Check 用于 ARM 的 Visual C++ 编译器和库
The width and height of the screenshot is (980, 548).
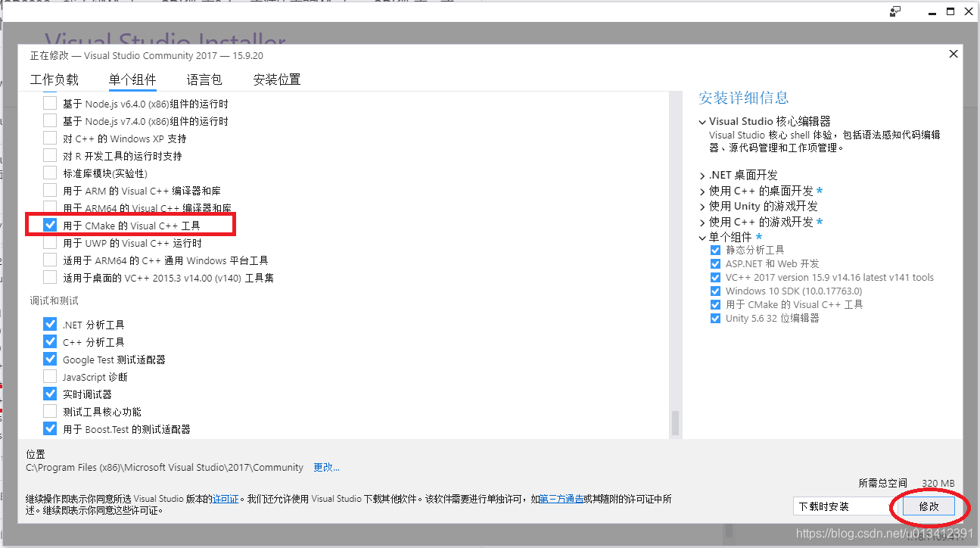pos(50,191)
